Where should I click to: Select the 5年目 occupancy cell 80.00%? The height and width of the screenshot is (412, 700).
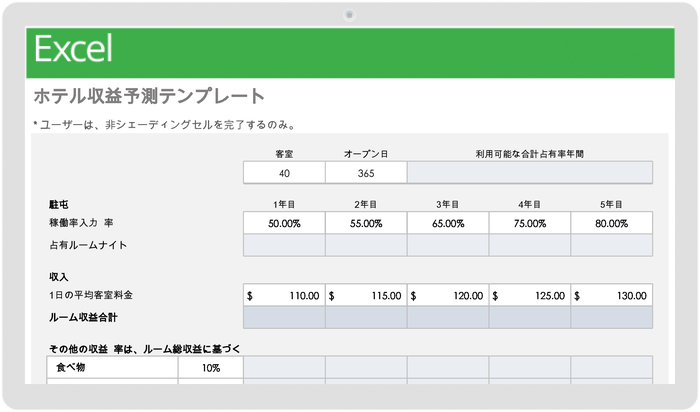coord(612,223)
